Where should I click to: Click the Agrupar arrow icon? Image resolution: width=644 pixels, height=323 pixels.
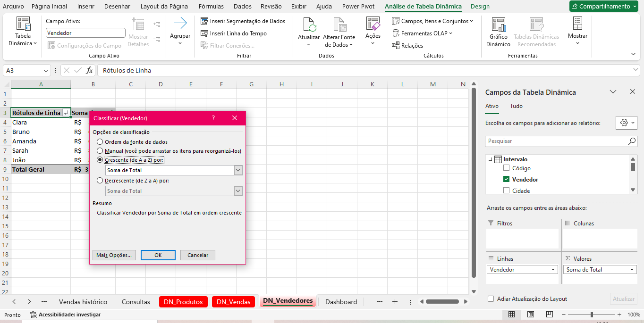180,24
